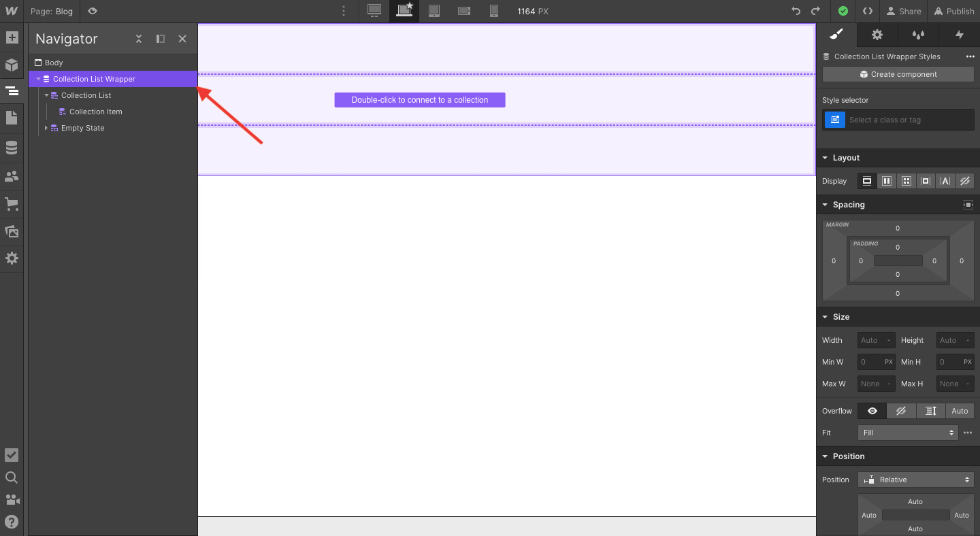
Task: Open the Pages panel
Action: pyautogui.click(x=12, y=118)
